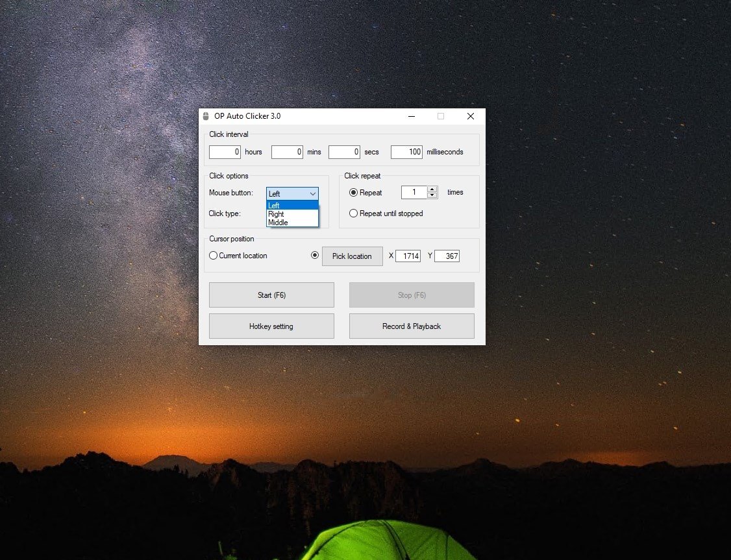This screenshot has width=731, height=560.
Task: Click the Click interval group label
Action: pos(229,134)
